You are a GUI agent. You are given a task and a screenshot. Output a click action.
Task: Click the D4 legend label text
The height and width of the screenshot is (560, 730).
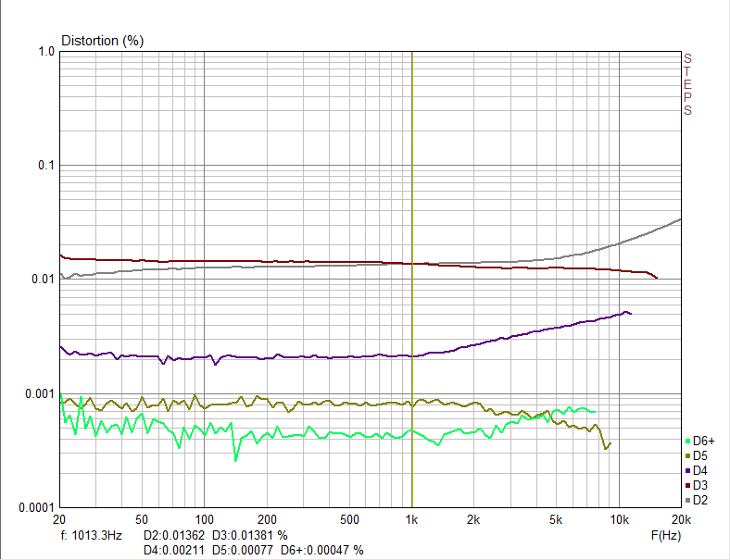tap(700, 471)
